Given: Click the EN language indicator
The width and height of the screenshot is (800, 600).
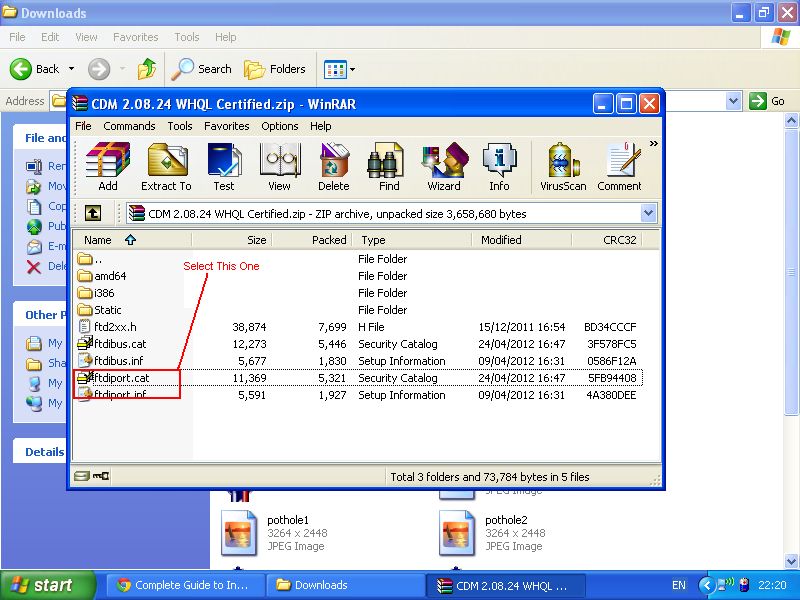Looking at the screenshot, I should (x=679, y=585).
